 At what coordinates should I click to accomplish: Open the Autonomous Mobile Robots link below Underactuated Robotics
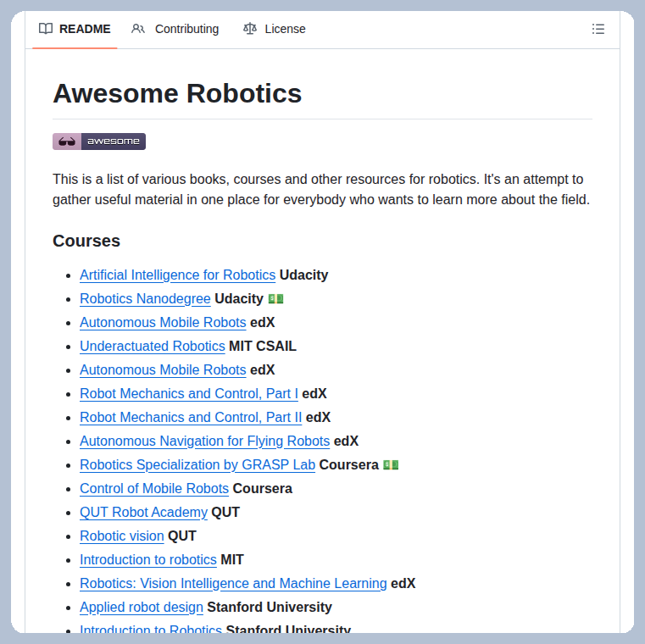pos(163,369)
